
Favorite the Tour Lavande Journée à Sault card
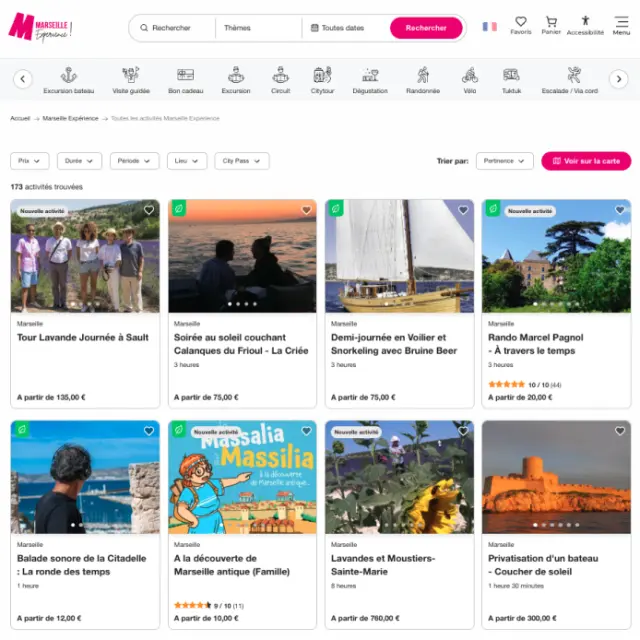(149, 210)
